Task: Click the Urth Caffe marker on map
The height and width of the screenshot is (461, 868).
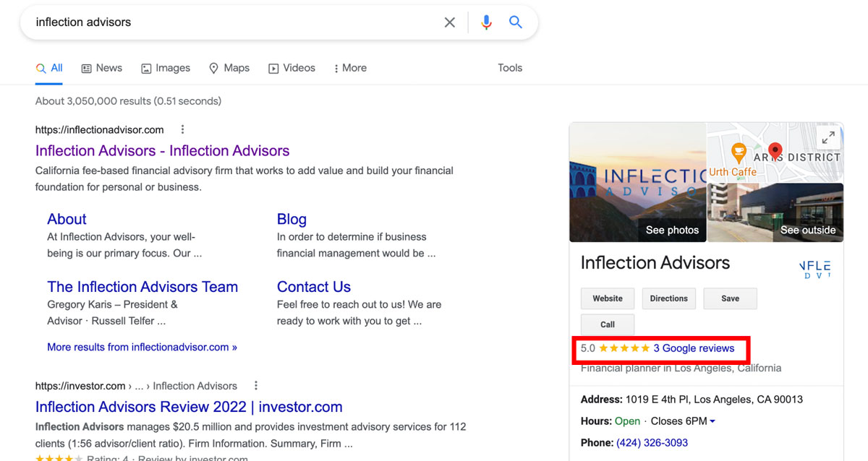Action: tap(739, 152)
